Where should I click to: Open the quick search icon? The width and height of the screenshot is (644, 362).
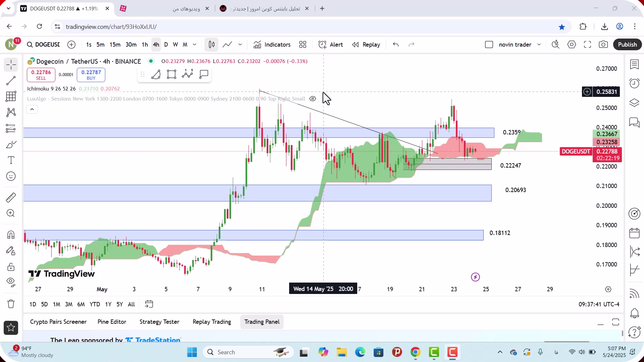click(556, 45)
